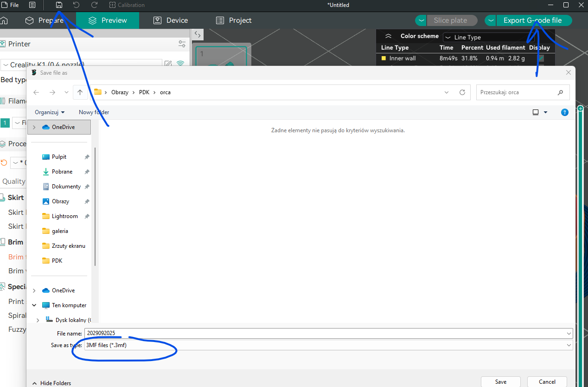Screen dimensions: 588x387
Task: Click the yellow Inner wall color swatch
Action: 383,58
